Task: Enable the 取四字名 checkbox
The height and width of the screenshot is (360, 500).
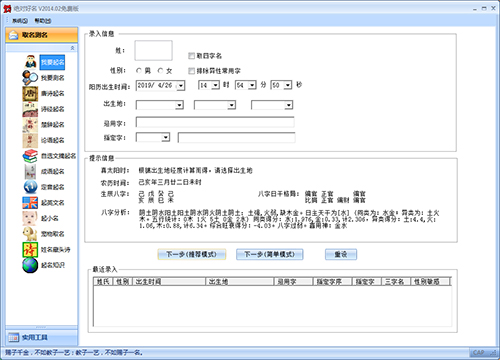Action: pos(191,56)
